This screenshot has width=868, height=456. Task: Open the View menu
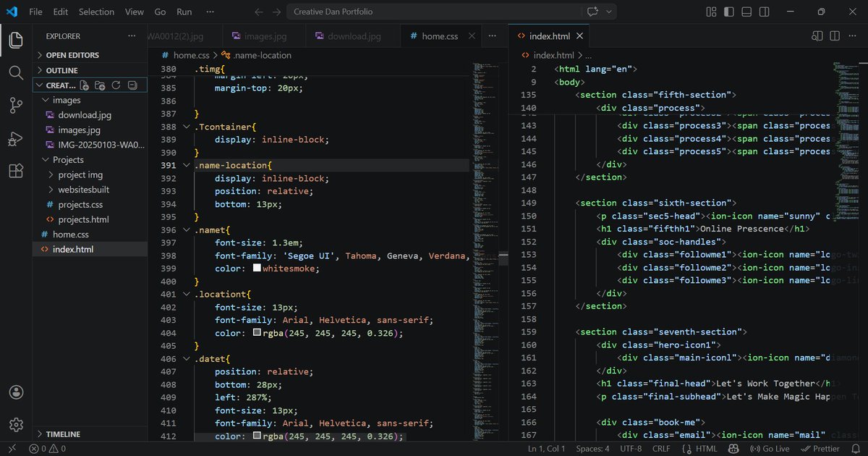(135, 12)
